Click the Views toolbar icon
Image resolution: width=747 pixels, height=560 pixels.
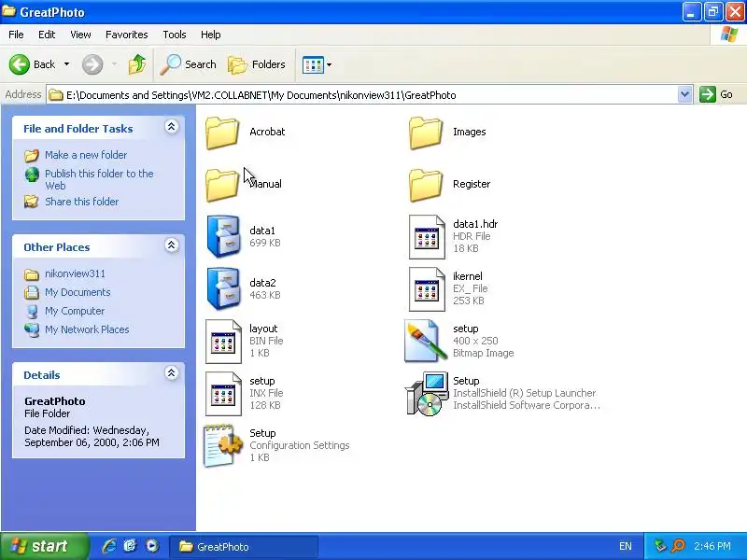(313, 64)
